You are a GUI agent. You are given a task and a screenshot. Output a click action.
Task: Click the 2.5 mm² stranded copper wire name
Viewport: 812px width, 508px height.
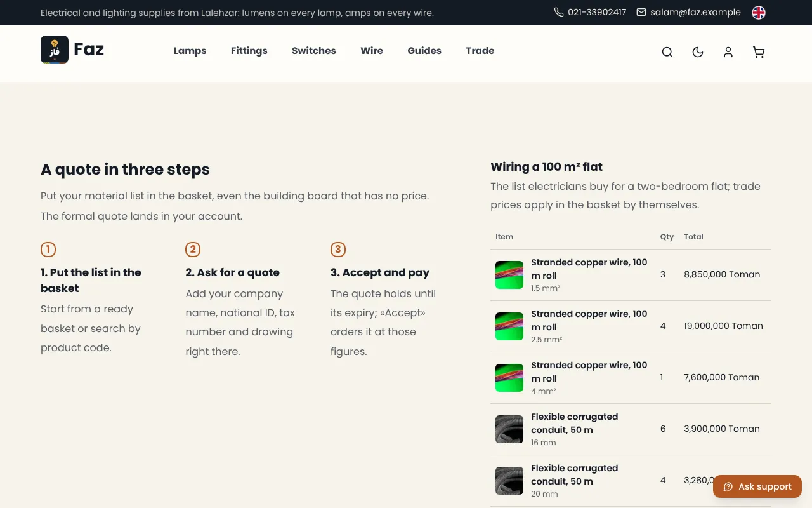(x=589, y=321)
